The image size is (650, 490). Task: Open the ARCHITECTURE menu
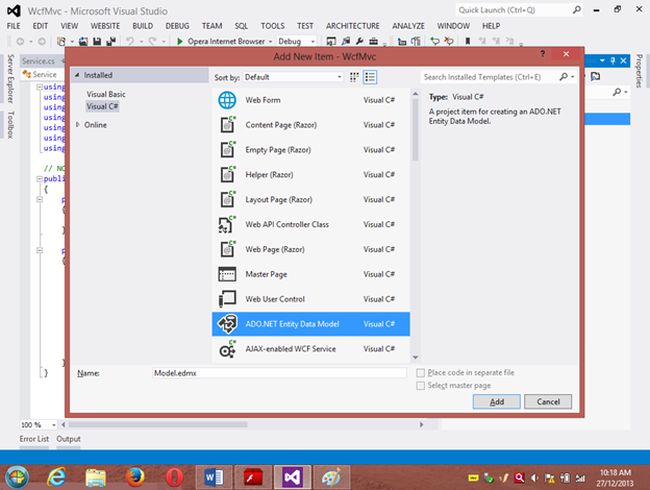(x=352, y=26)
